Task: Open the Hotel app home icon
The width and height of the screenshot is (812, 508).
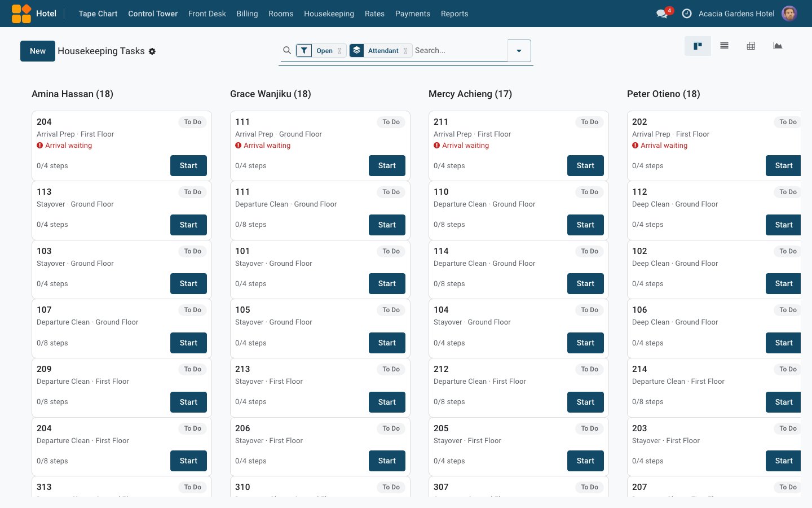Action: pyautogui.click(x=21, y=14)
